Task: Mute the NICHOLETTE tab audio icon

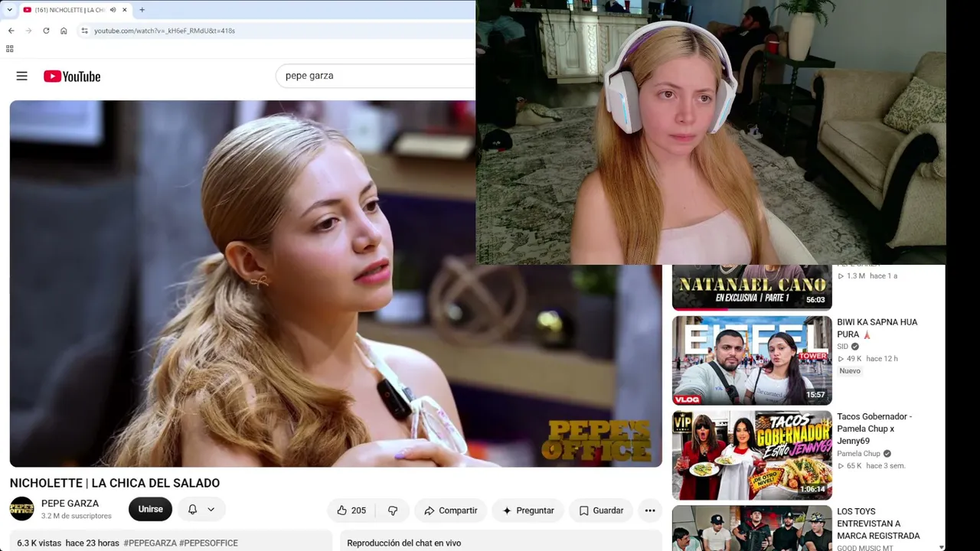Action: pos(113,10)
